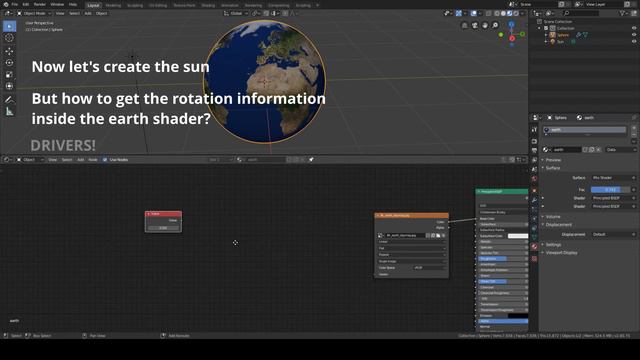Select the Move tool

pyautogui.click(x=9, y=51)
